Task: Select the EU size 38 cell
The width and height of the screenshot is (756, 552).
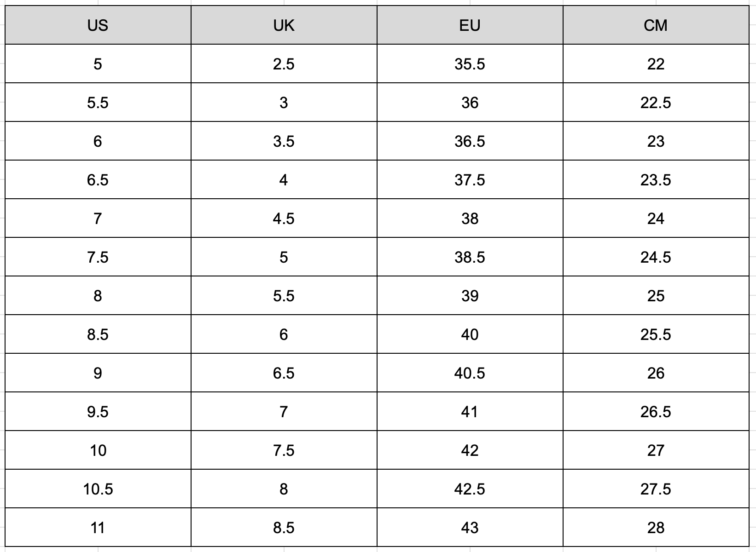Action: [470, 218]
